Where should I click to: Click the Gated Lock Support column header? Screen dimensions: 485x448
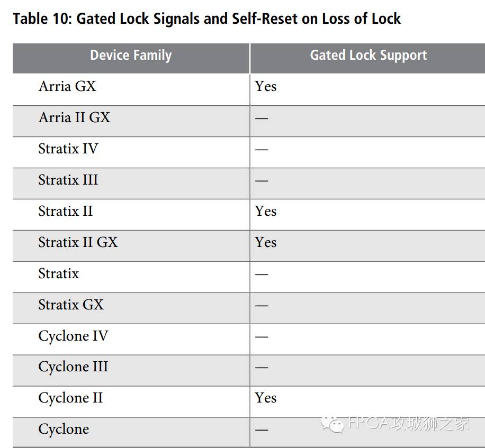[369, 56]
